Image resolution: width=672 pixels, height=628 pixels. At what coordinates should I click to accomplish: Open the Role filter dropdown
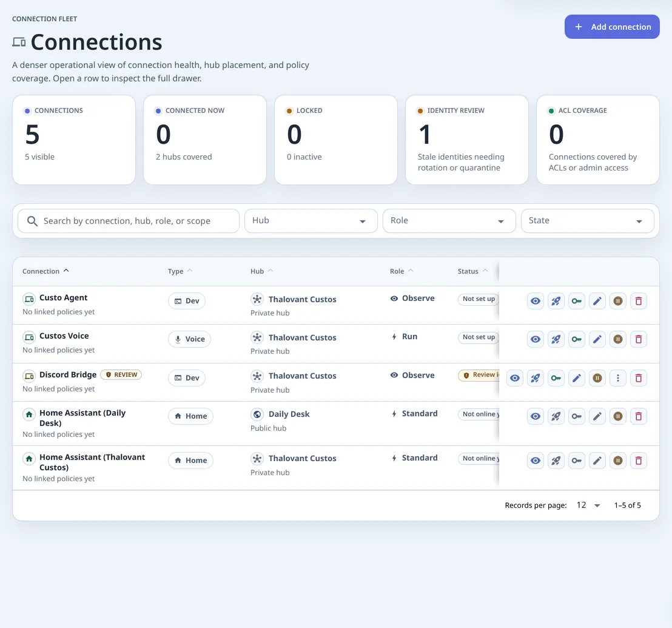449,221
